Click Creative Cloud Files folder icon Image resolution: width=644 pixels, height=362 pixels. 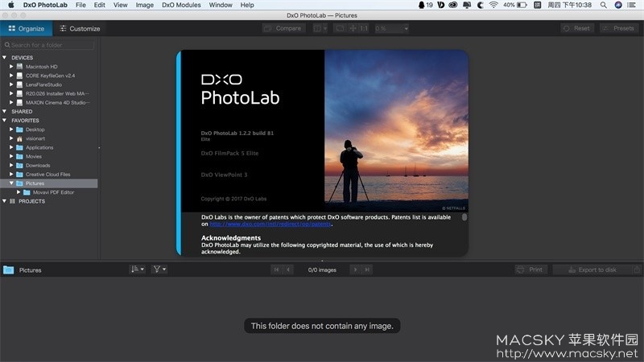[19, 175]
